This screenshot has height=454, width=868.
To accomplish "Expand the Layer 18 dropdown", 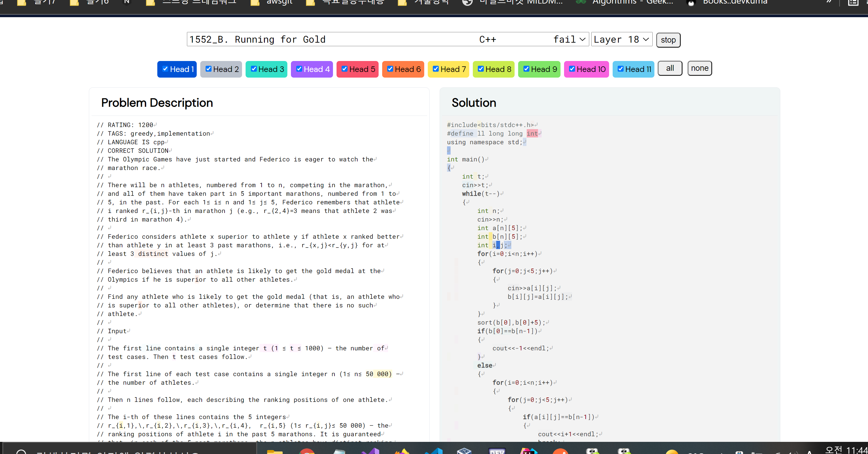I will [x=621, y=39].
